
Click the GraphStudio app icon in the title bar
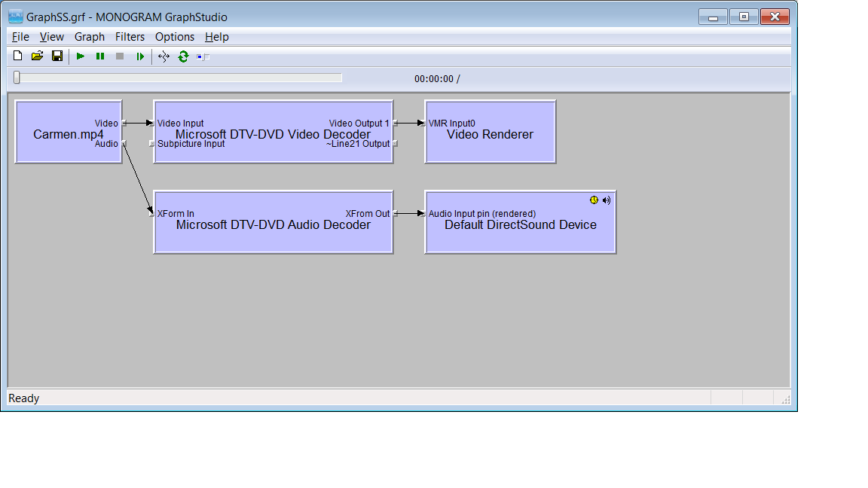coord(16,17)
